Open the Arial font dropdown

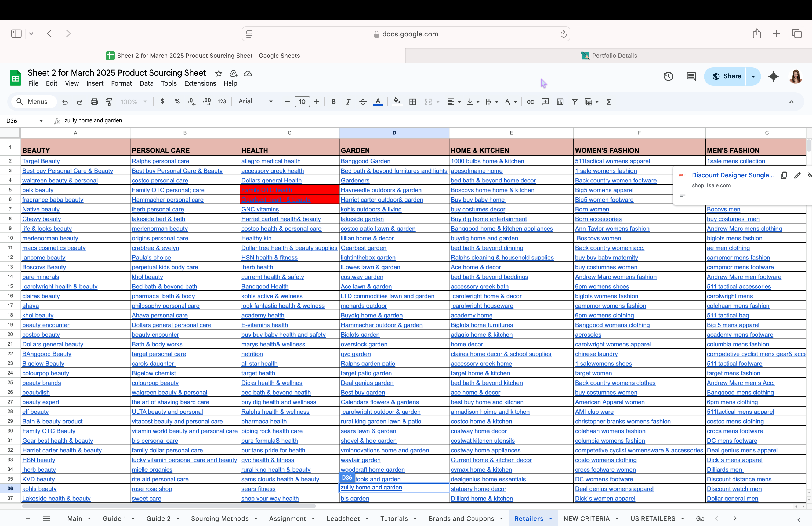coord(256,101)
